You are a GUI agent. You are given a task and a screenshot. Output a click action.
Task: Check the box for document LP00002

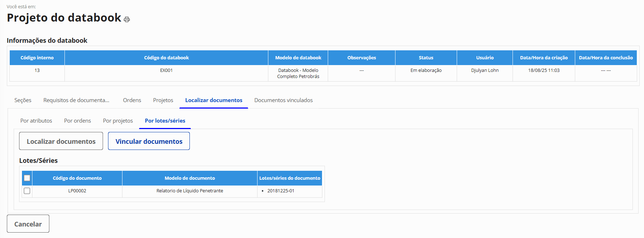(x=27, y=191)
